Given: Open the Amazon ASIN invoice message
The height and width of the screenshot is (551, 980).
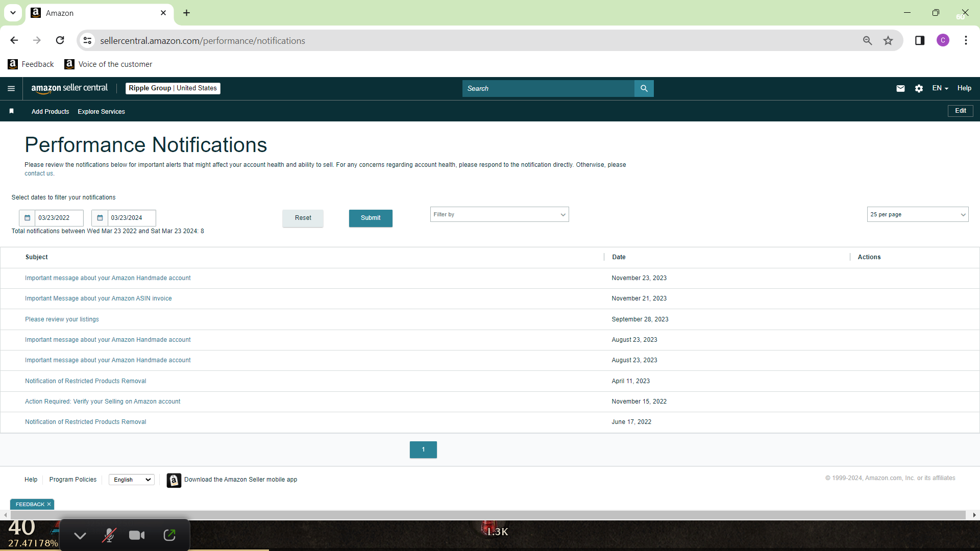Looking at the screenshot, I should point(98,298).
